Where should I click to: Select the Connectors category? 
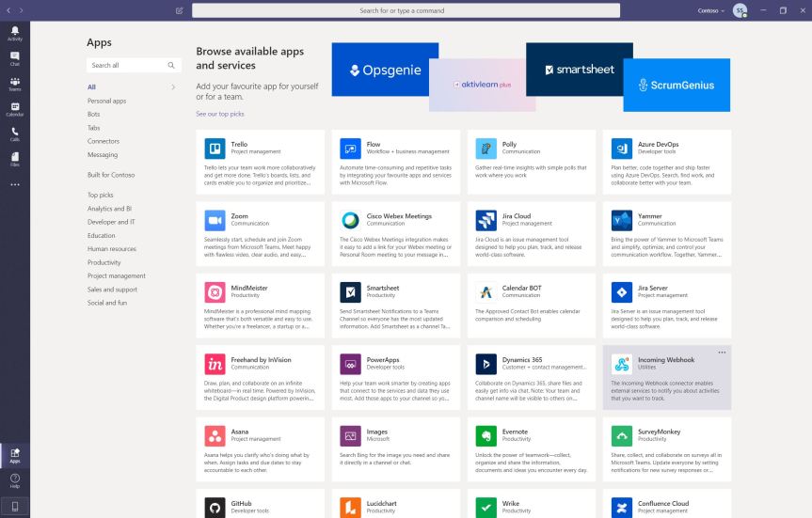coord(103,141)
